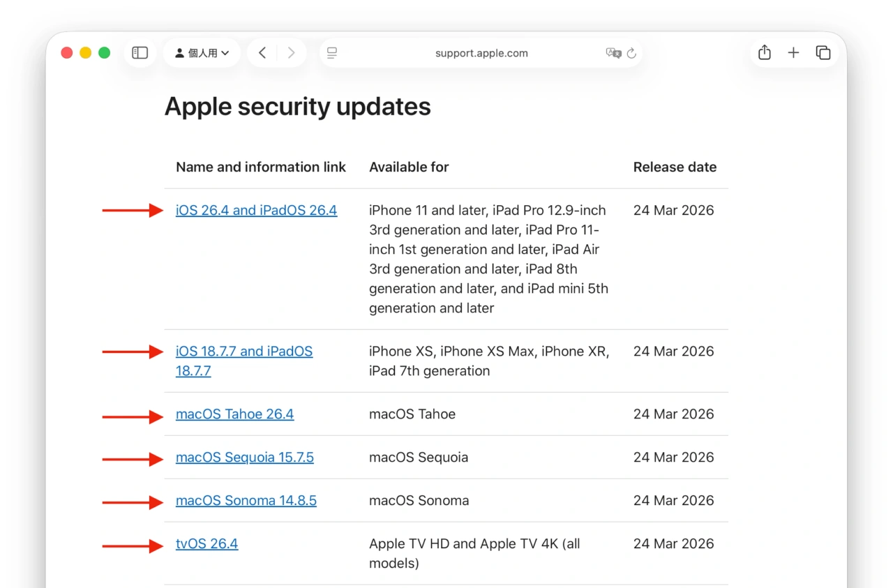893x588 pixels.
Task: Open iOS 18.7.7 and iPadOS 18.7.7 link
Action: click(x=243, y=352)
